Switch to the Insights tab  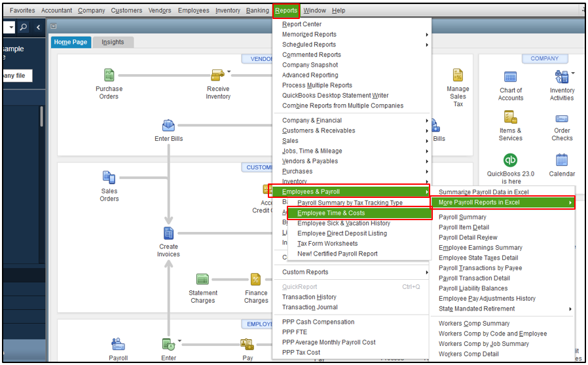(113, 42)
